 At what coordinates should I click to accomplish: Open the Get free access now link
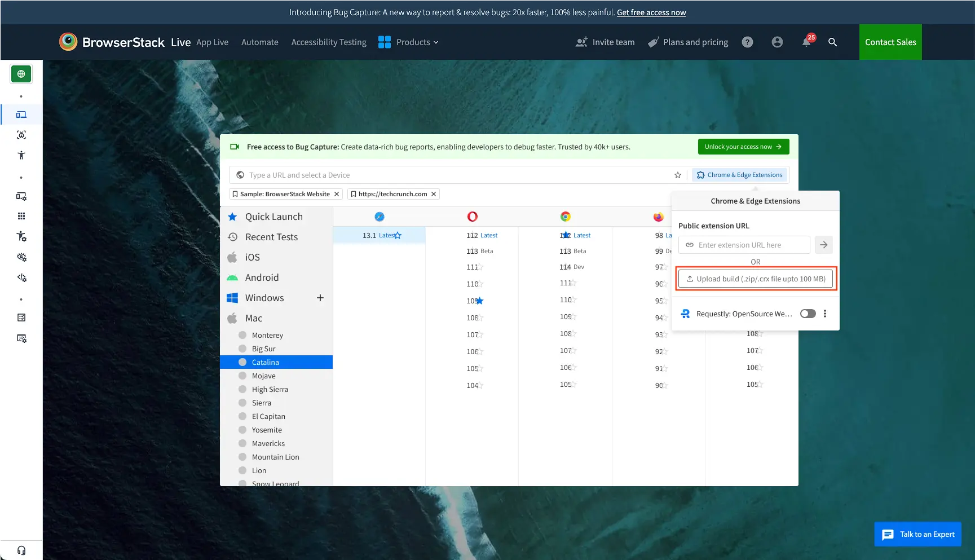point(651,12)
